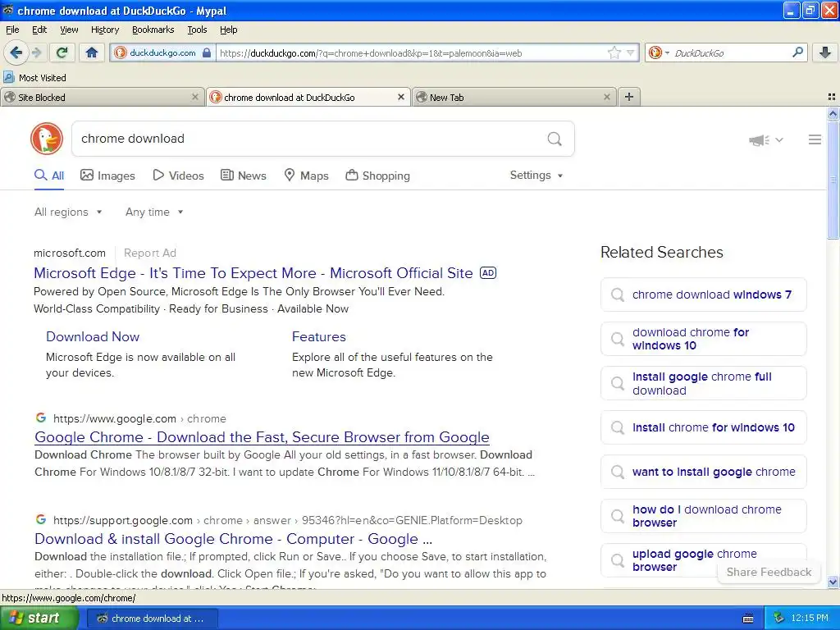Click the search bar magnifier icon
840x630 pixels.
[x=797, y=52]
